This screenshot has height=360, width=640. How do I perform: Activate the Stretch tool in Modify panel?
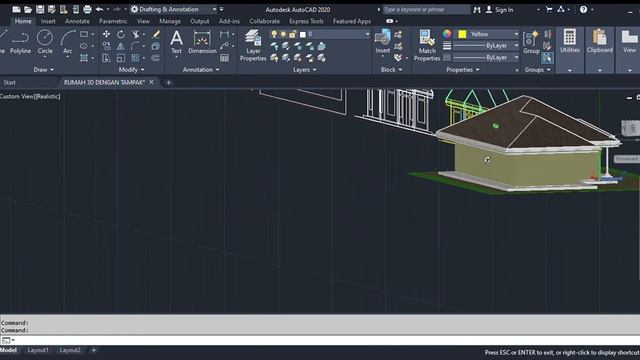pos(106,58)
